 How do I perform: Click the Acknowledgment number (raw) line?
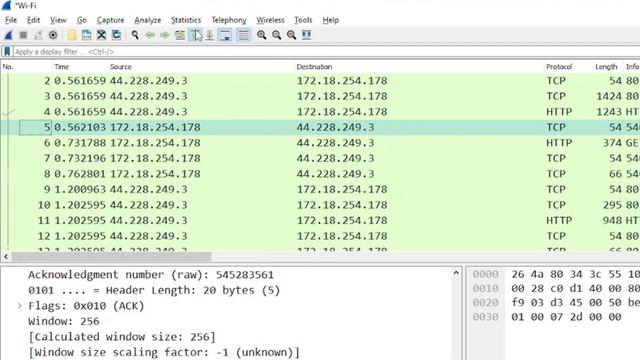[151, 275]
